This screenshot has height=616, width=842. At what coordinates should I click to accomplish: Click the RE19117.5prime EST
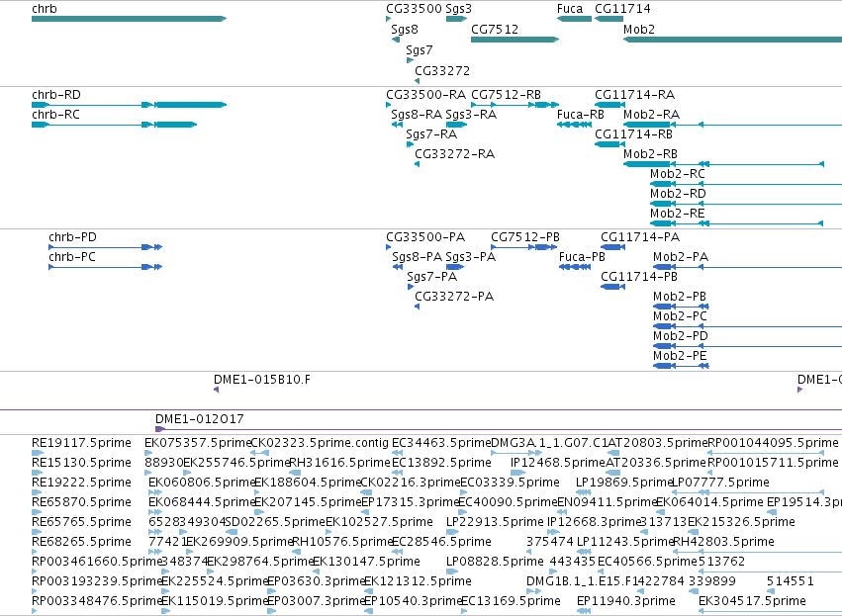37,454
